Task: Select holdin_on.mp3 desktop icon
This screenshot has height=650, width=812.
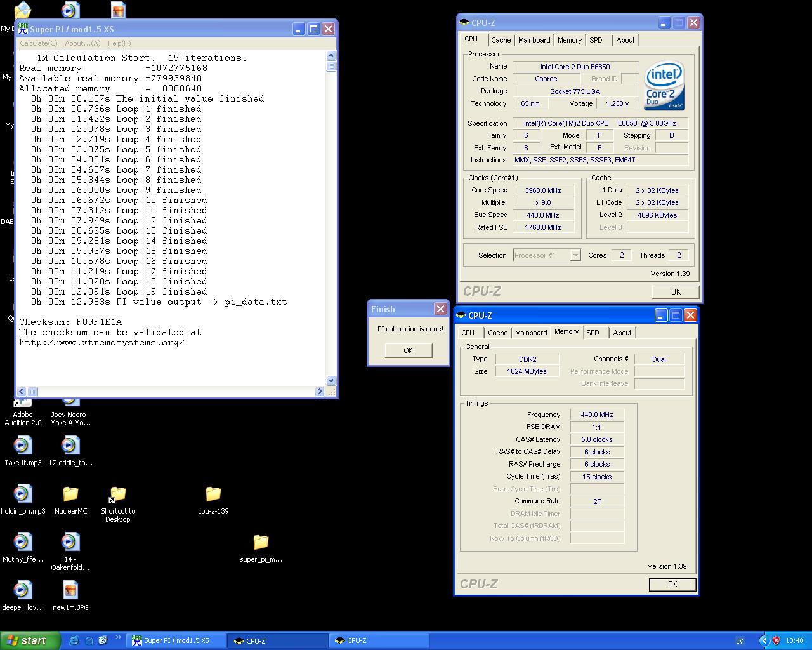Action: click(23, 500)
